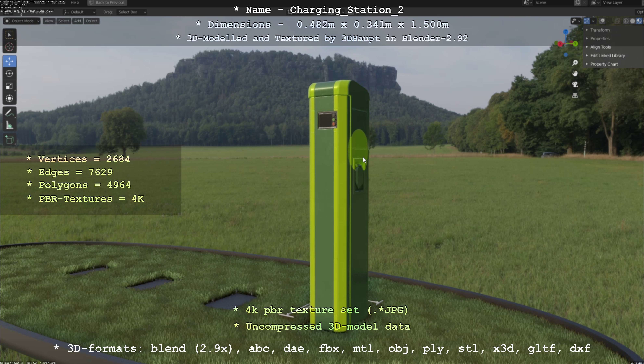Open the Object menu

(91, 21)
